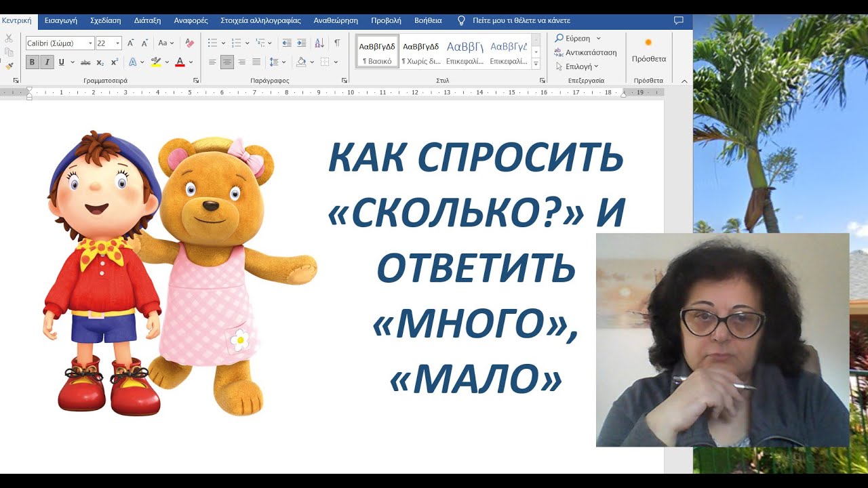Increase paragraph indent
Screen dimensions: 868x488
click(x=302, y=43)
